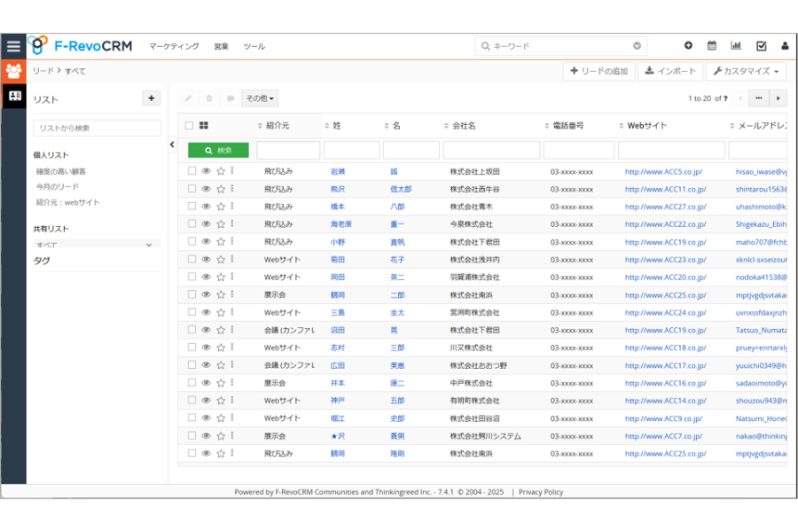Open row menu for 橋本 lead
Screen dimensions: 798x532
coord(232,207)
